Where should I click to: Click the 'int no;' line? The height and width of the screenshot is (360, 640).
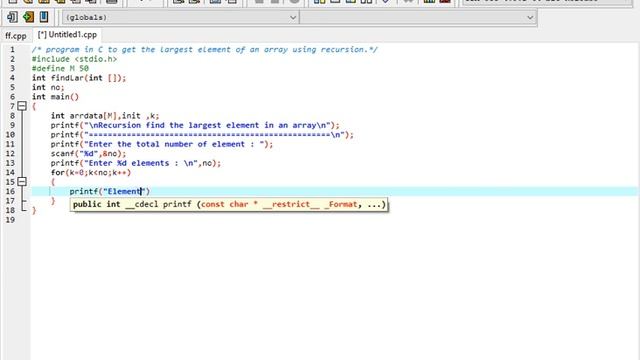pos(48,87)
